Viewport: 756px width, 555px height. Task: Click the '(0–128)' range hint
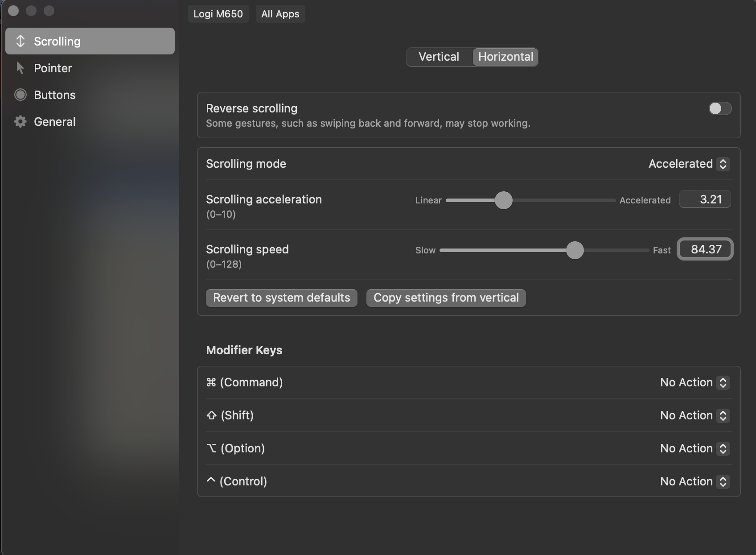(x=224, y=264)
